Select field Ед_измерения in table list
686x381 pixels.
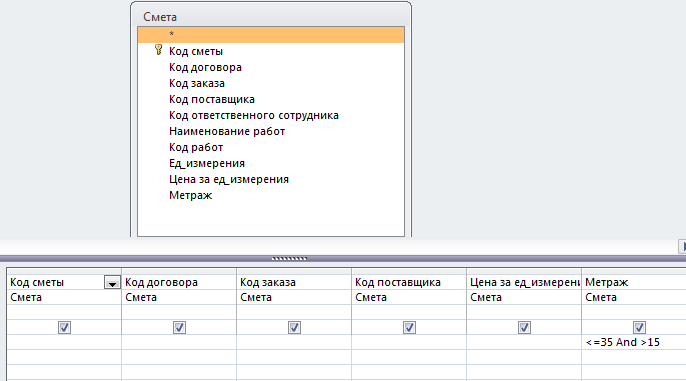pyautogui.click(x=206, y=163)
